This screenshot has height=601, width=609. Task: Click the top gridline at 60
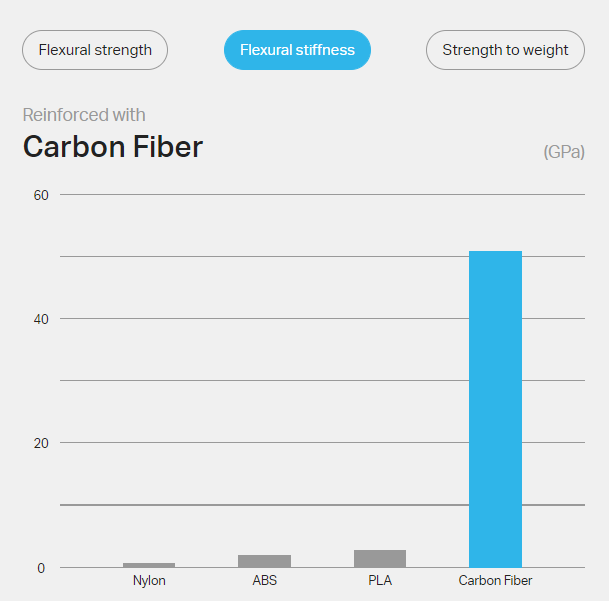pyautogui.click(x=322, y=194)
